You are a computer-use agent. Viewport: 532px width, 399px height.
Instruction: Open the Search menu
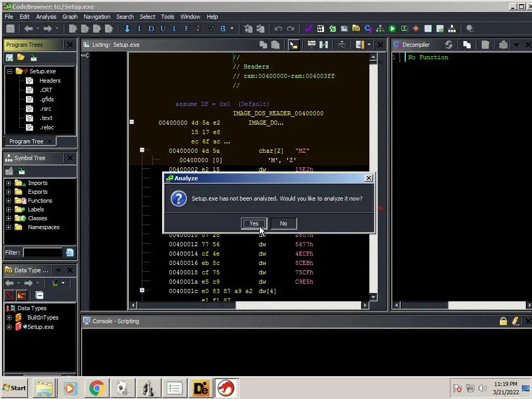point(125,17)
